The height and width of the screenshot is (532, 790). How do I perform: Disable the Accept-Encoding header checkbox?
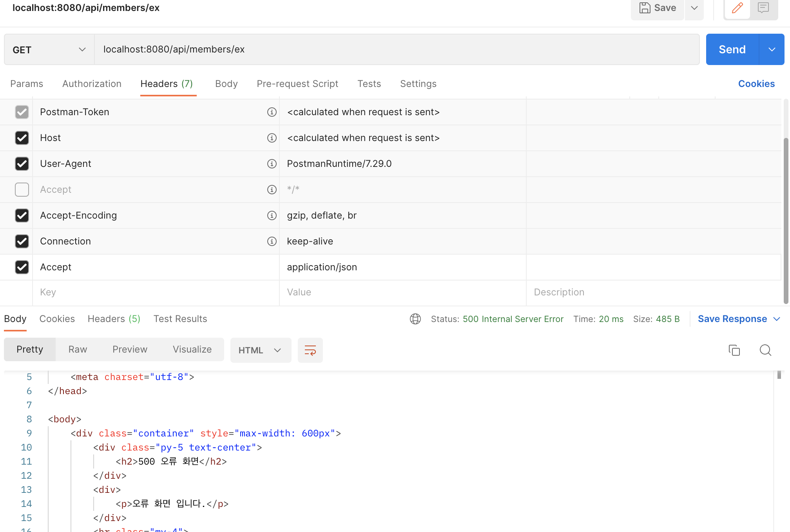tap(22, 215)
